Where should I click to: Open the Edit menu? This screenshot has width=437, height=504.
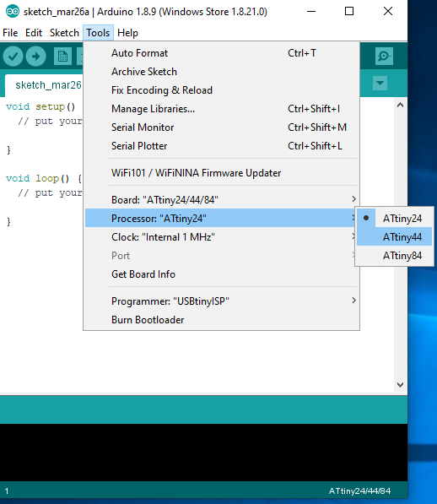click(x=34, y=33)
